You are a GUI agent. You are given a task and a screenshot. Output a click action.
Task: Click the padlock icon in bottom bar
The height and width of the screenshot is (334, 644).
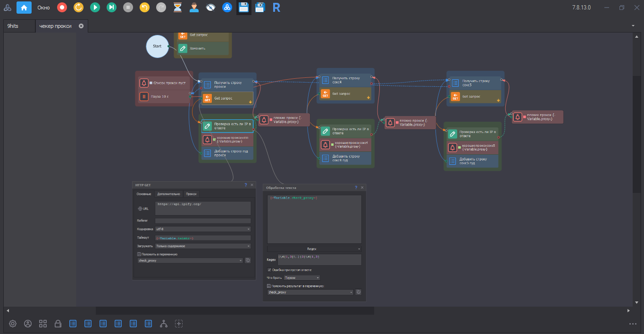coord(58,324)
